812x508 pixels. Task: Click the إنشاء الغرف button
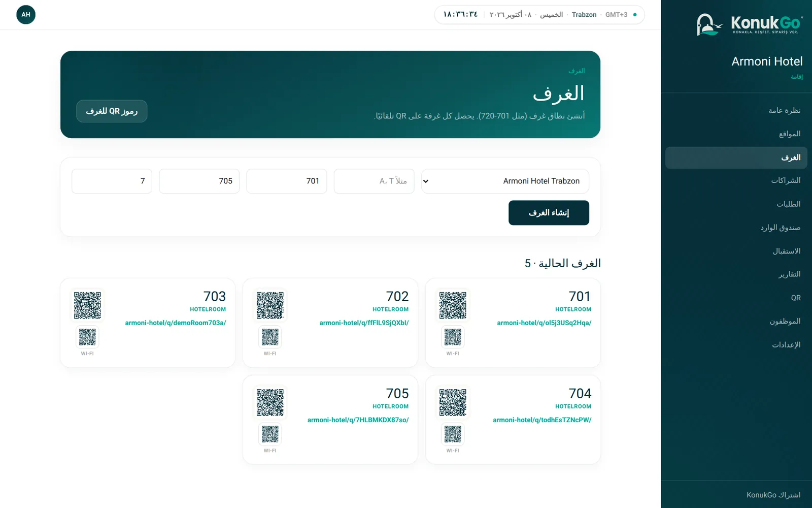click(x=549, y=213)
